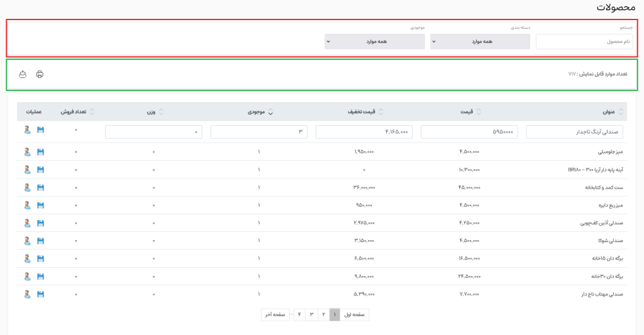Go to page ۴ in pagination
The width and height of the screenshot is (644, 335).
pyautogui.click(x=299, y=314)
